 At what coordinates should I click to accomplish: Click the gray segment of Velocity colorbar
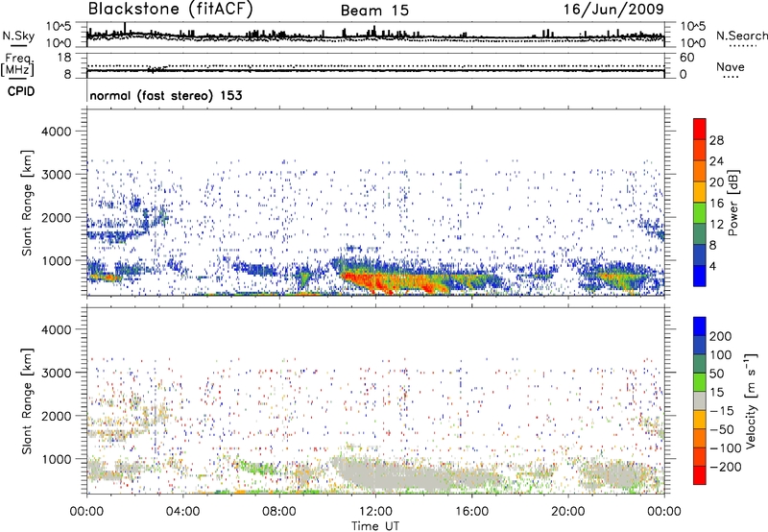click(700, 400)
